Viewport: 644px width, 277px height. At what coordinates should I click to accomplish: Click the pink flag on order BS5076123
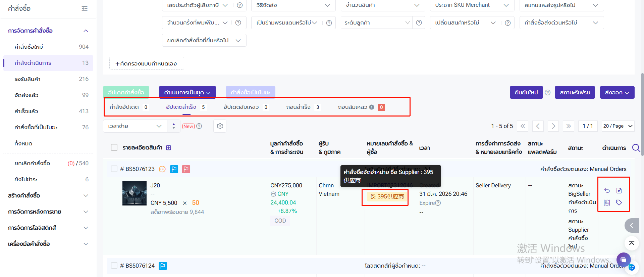point(186,169)
